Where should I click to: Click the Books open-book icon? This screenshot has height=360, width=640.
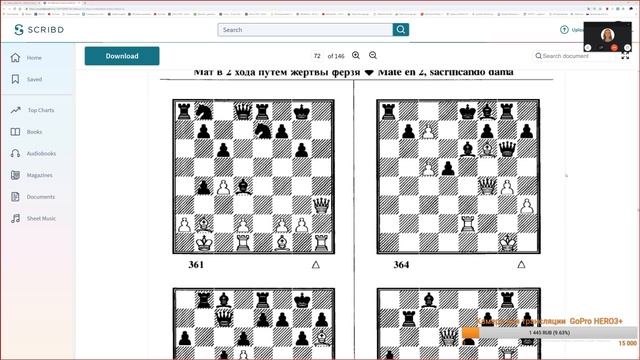click(x=16, y=132)
